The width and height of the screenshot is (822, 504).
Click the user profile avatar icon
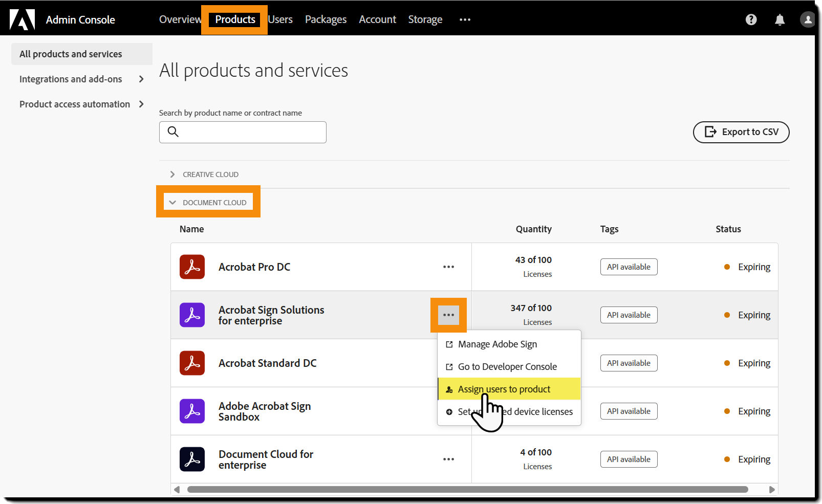[x=807, y=19]
